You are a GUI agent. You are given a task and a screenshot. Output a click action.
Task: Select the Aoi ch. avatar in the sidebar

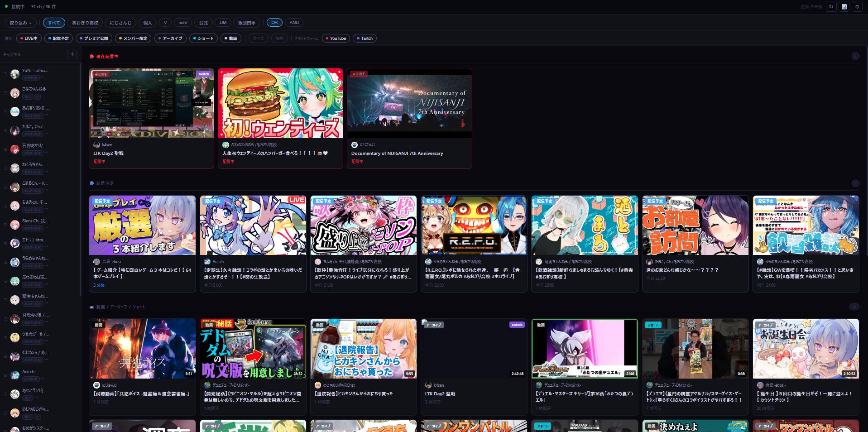tap(15, 375)
